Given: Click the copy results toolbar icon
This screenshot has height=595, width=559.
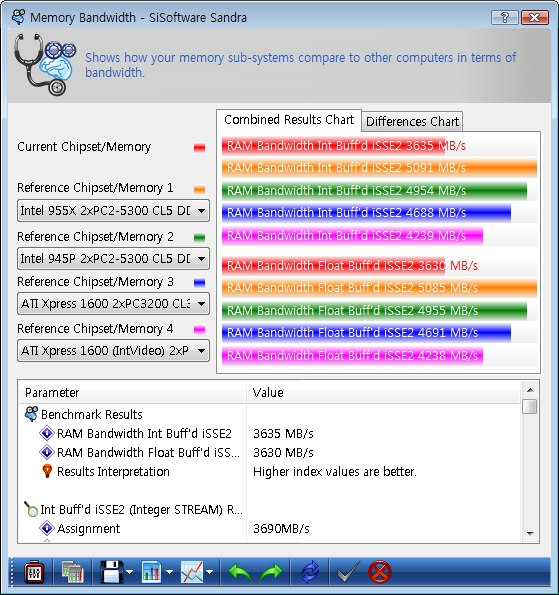Looking at the screenshot, I should [x=72, y=572].
